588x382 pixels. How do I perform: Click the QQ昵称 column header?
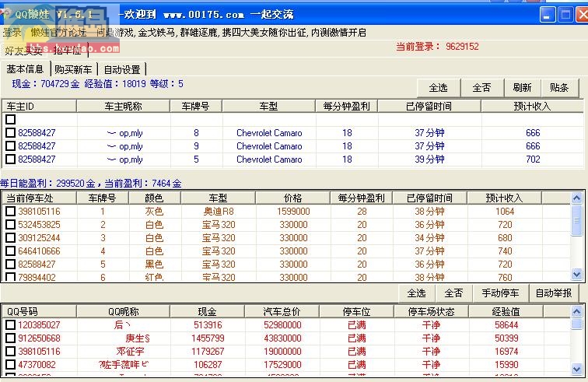pos(124,311)
